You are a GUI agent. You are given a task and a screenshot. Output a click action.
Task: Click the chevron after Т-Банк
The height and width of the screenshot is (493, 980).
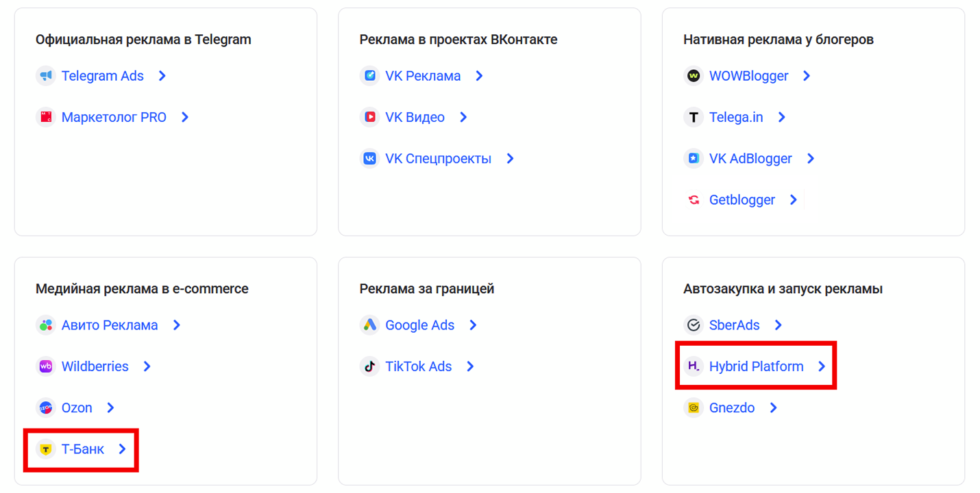point(123,449)
